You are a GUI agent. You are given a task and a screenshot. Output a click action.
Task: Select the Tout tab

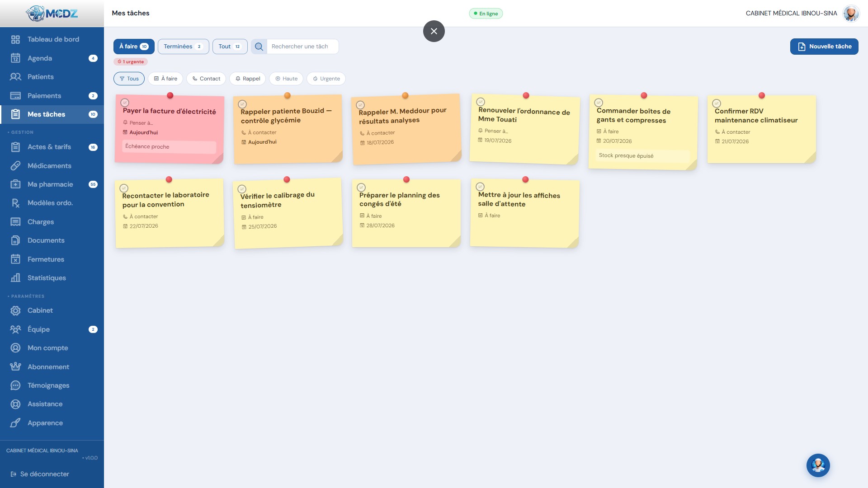click(x=230, y=47)
